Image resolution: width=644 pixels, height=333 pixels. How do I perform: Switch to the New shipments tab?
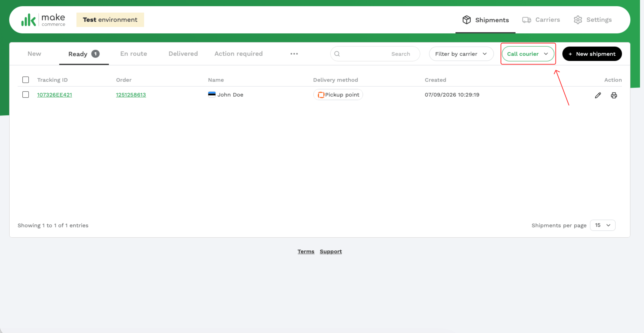pos(34,54)
